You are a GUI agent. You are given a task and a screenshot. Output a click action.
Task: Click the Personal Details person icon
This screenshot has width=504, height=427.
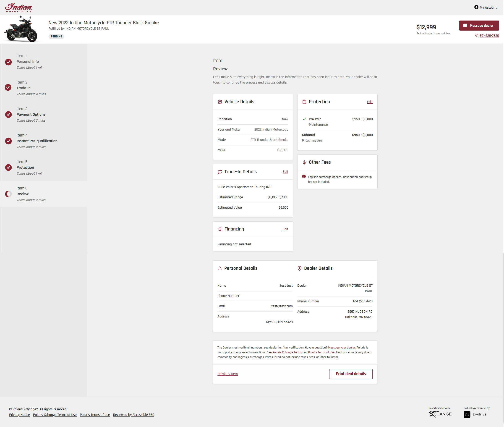coord(219,268)
